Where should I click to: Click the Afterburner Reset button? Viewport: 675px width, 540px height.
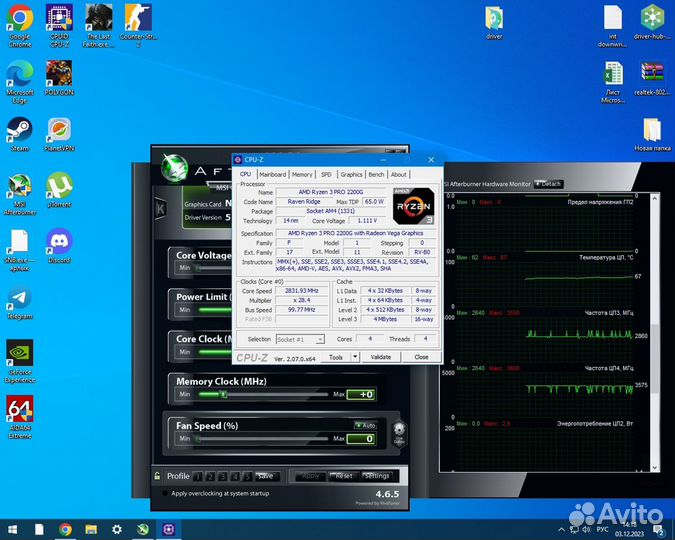[x=343, y=476]
